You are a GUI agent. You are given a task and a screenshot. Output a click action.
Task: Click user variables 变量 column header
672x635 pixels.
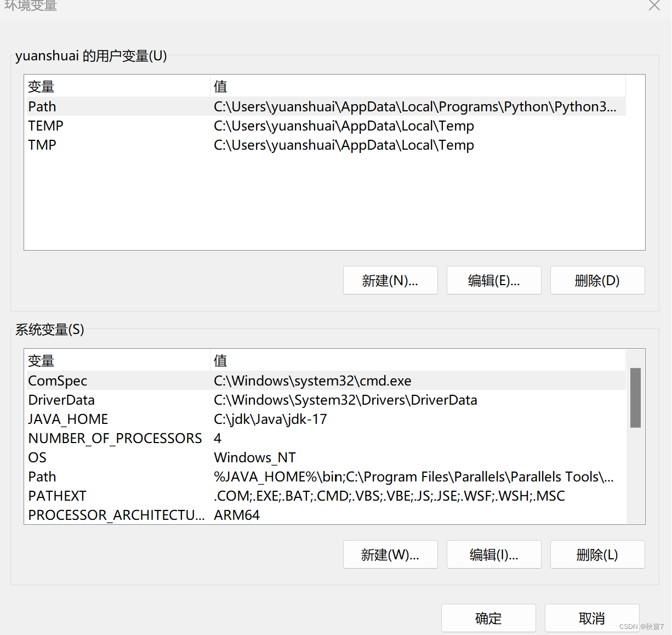click(x=118, y=86)
